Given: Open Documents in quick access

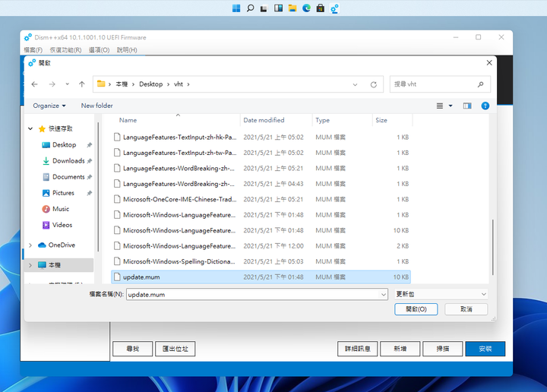Looking at the screenshot, I should coord(68,177).
